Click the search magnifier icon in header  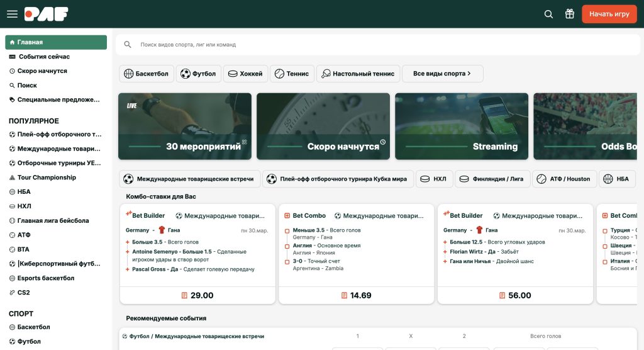pyautogui.click(x=548, y=14)
